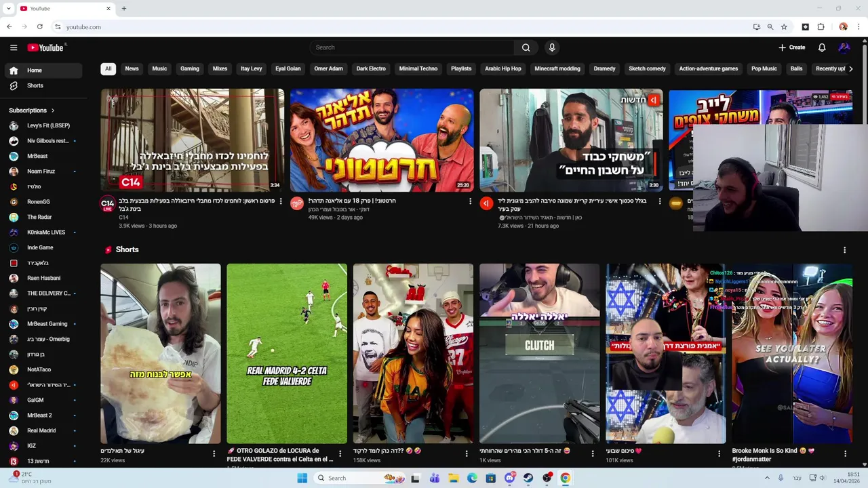This screenshot has width=868, height=488.
Task: Open The Radar subscription channel
Action: [x=43, y=217]
